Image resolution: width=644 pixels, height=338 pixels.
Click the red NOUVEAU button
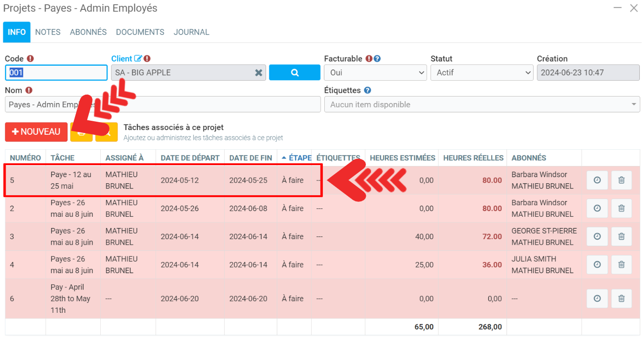click(36, 132)
